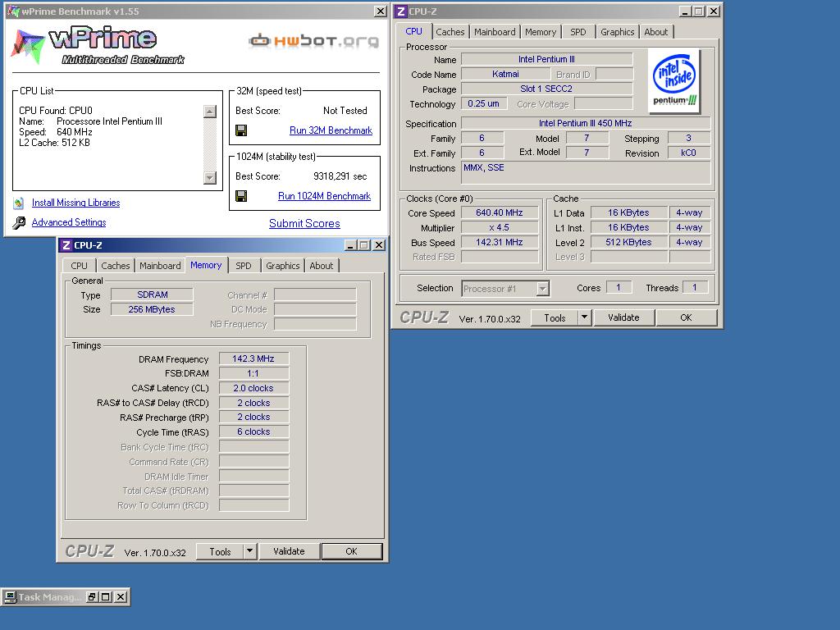Click Tools button in CPU-Z CPU window
The width and height of the screenshot is (840, 630).
[x=555, y=317]
